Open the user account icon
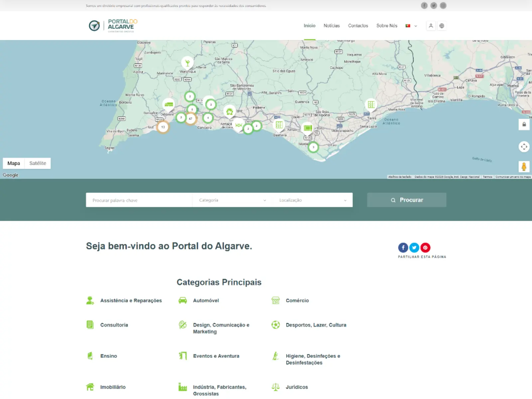Screen dimensions: 532x399 (x=431, y=26)
